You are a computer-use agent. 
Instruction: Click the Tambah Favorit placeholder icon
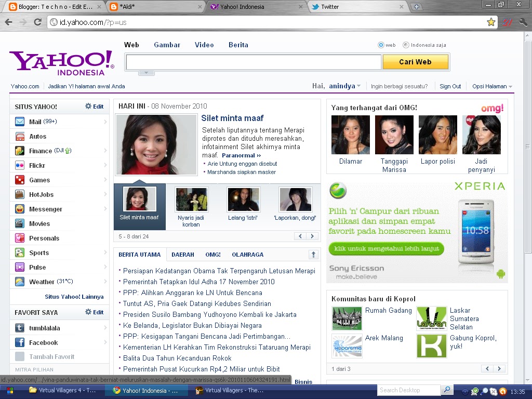pos(20,356)
